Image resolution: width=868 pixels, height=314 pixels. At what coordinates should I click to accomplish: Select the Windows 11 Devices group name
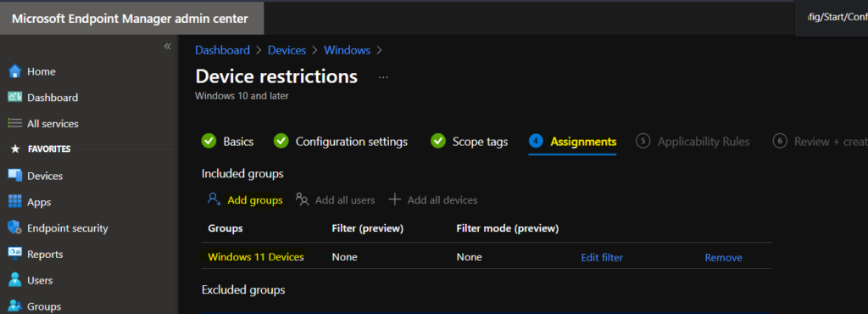[256, 257]
